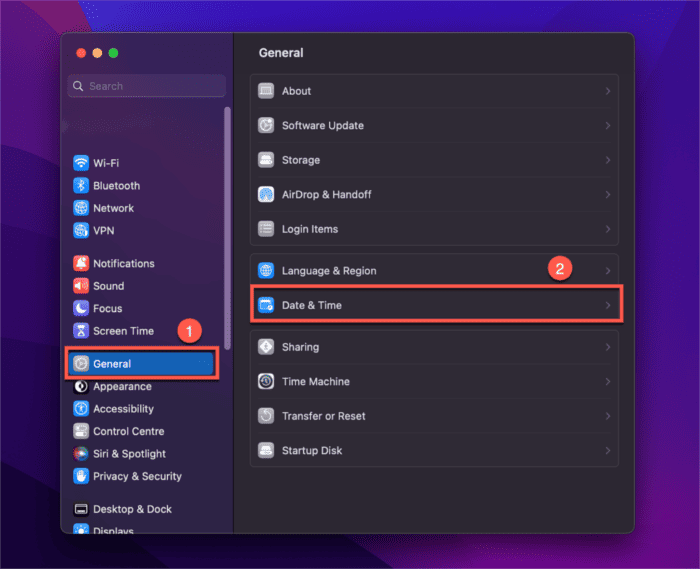Click the Search field in sidebar
The image size is (700, 569).
[146, 86]
